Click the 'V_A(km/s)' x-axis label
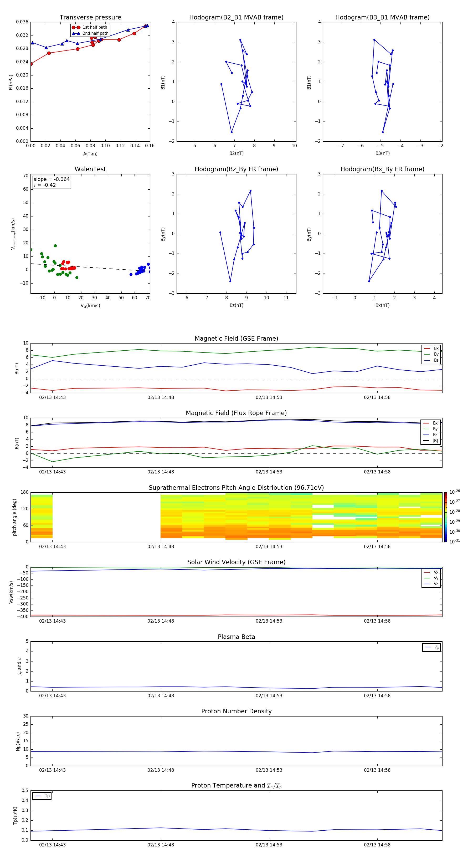The image size is (473, 868). (x=90, y=306)
